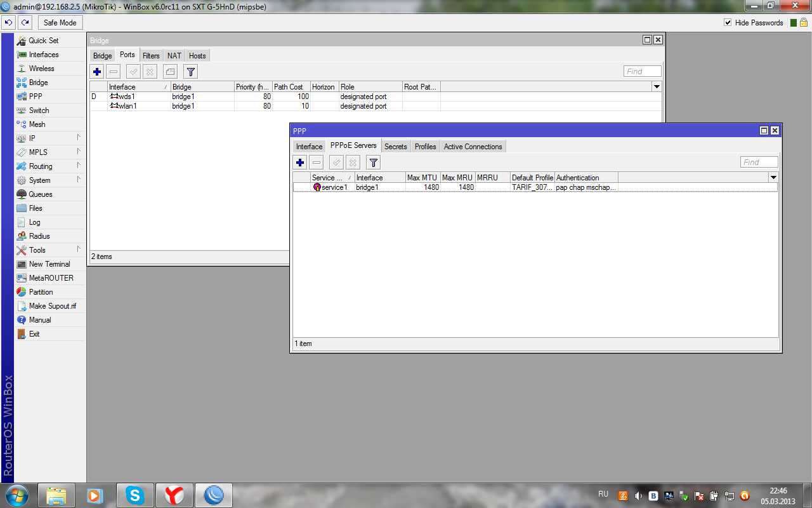Sort PPPoE servers by Max MTU column
812x508 pixels.
(x=423, y=178)
